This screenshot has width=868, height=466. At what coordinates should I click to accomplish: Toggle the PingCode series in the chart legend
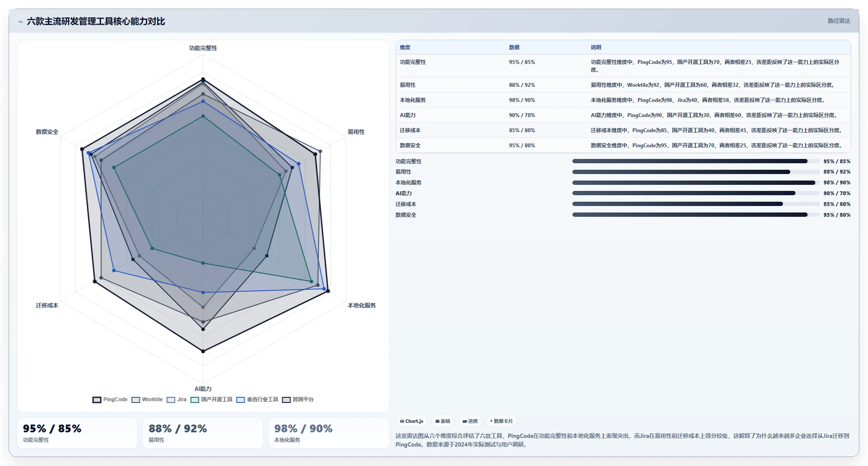point(110,399)
